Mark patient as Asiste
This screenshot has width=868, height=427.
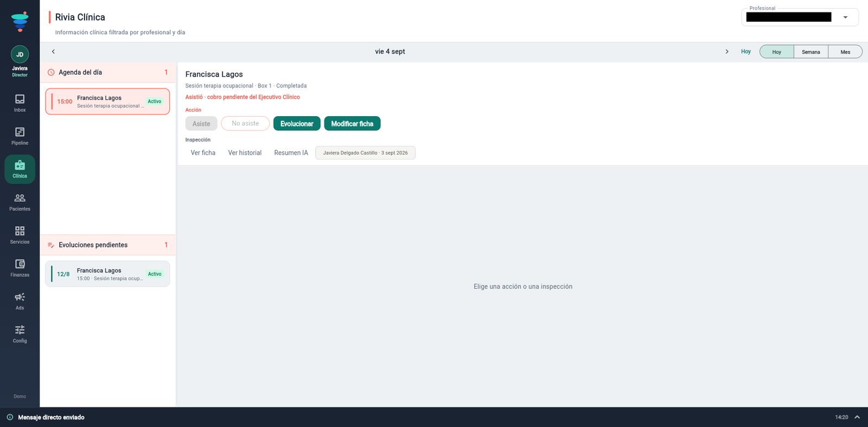[201, 124]
